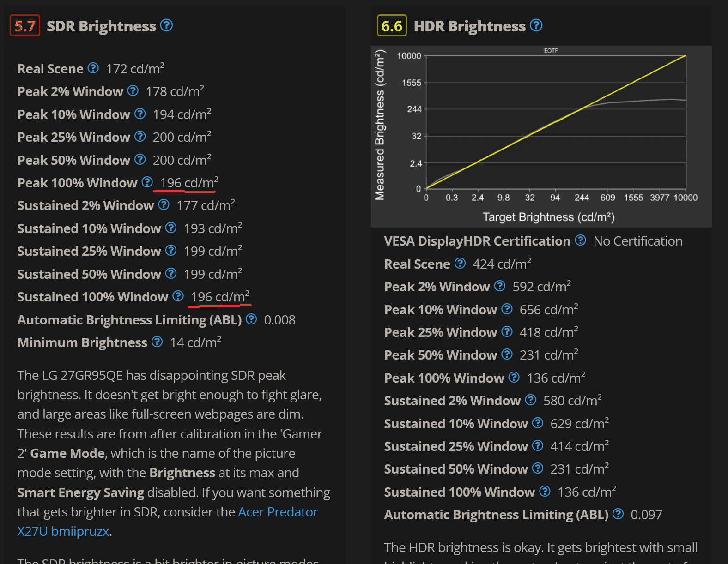View help icon for HDR Real Scene

coord(460,264)
